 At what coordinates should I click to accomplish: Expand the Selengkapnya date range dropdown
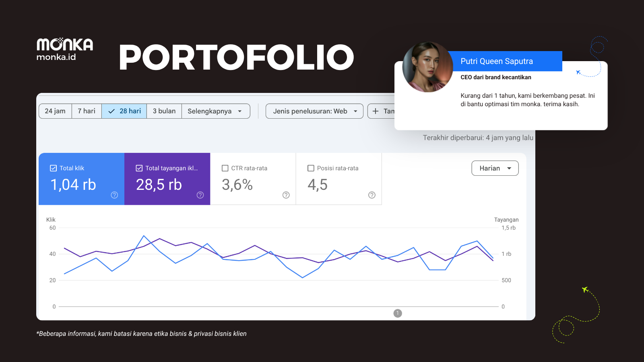point(216,111)
